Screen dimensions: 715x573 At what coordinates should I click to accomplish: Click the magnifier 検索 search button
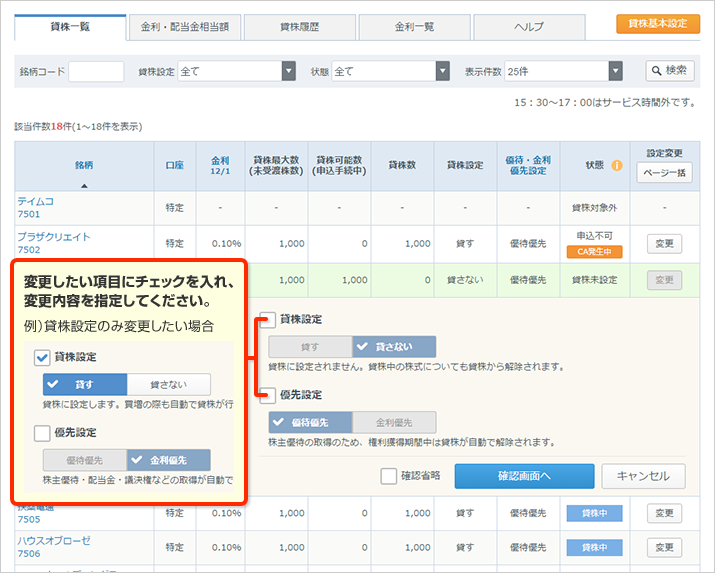click(x=669, y=71)
